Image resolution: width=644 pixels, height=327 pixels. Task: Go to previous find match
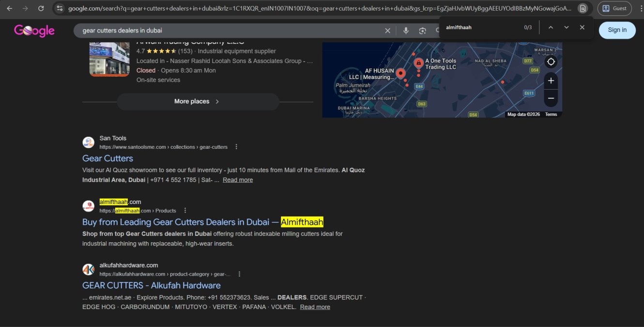pos(551,28)
